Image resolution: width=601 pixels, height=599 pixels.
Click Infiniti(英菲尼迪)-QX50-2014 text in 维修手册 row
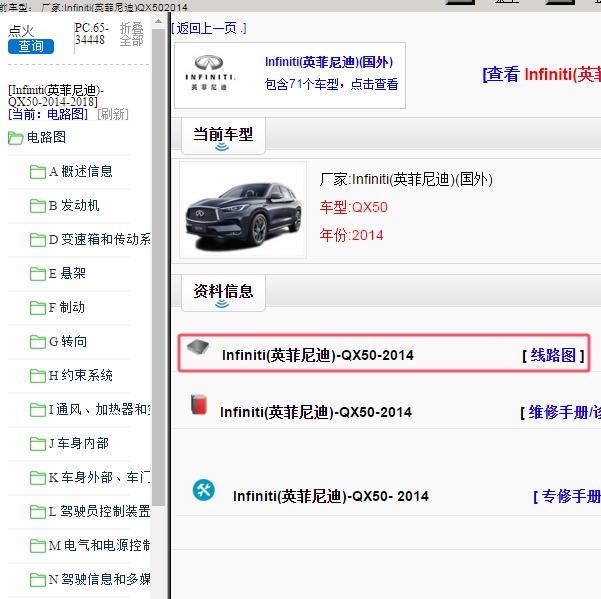pos(316,412)
